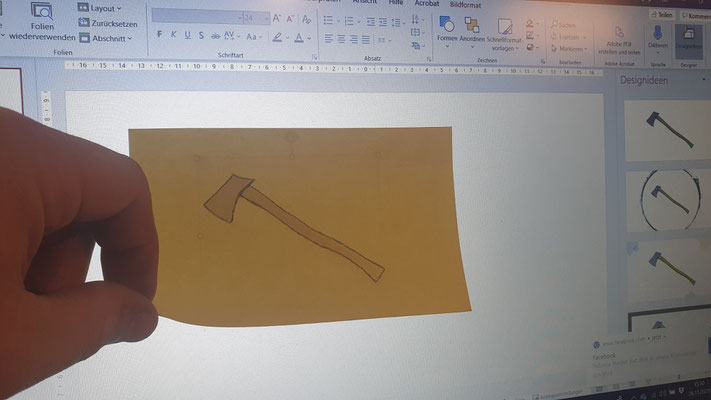Toggle underline (U) formatting
The width and height of the screenshot is (711, 400).
click(x=187, y=35)
